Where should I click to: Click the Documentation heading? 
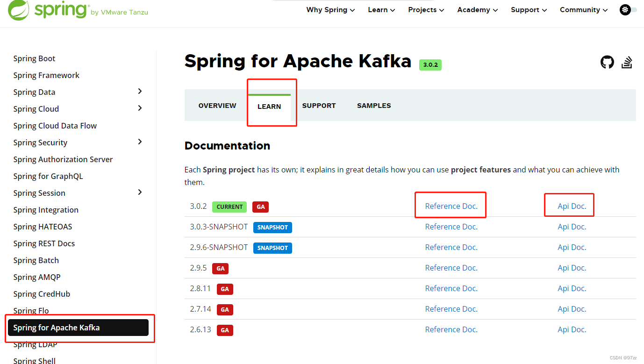click(x=227, y=145)
